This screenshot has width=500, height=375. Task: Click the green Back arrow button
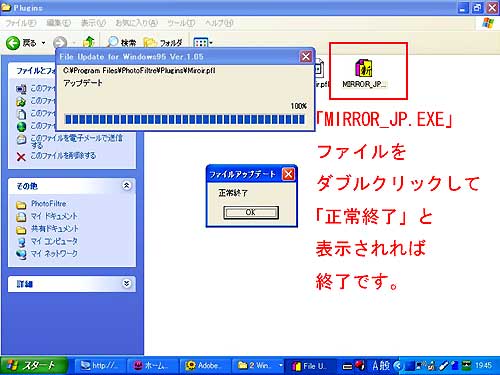(x=13, y=43)
